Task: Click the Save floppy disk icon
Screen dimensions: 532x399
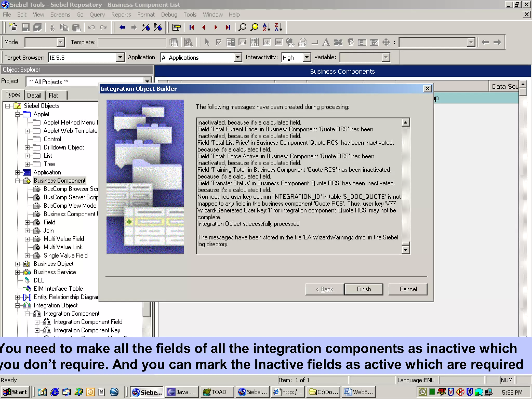Action: (x=25, y=27)
